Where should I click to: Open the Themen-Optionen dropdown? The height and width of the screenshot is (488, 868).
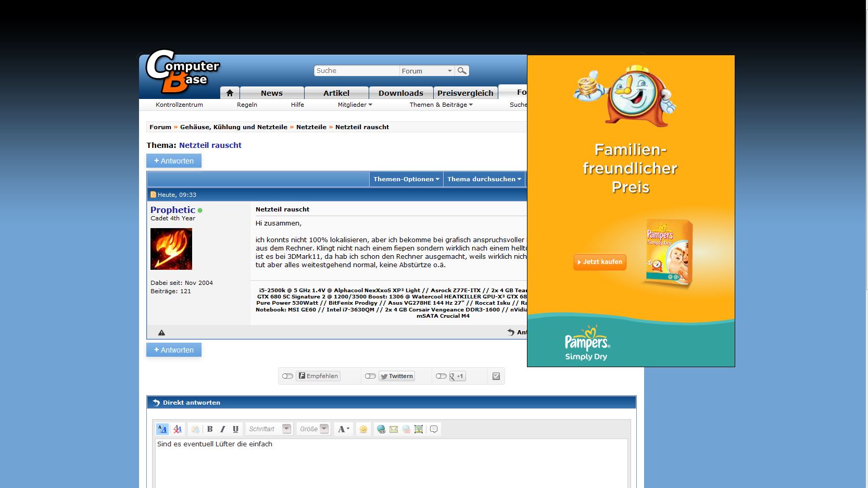pyautogui.click(x=406, y=179)
